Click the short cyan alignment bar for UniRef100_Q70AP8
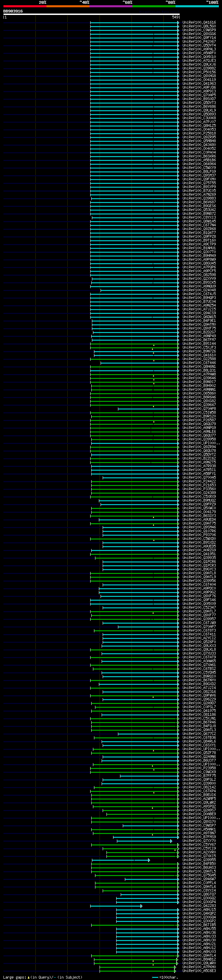Viewport: 222px width, 980px height. [x=148, y=409]
